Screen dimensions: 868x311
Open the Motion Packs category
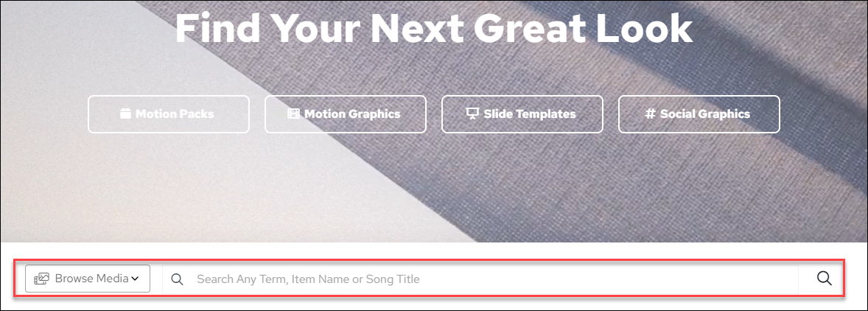pos(169,114)
